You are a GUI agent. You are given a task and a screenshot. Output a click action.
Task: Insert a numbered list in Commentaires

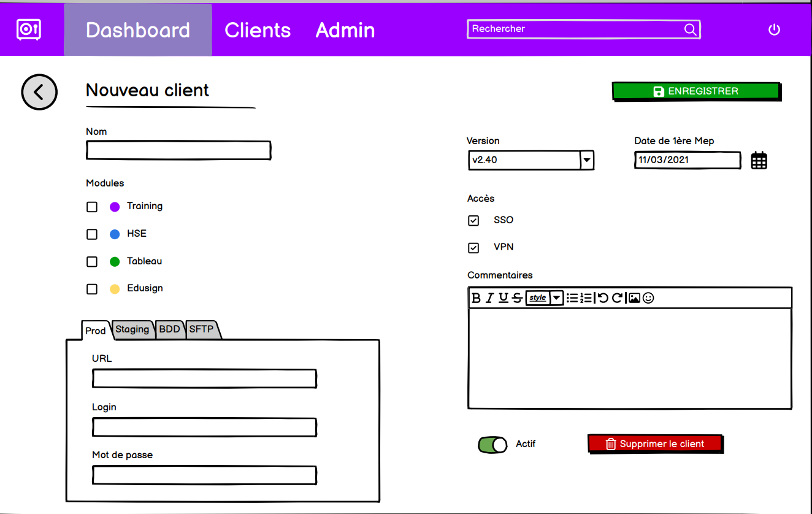pos(586,298)
